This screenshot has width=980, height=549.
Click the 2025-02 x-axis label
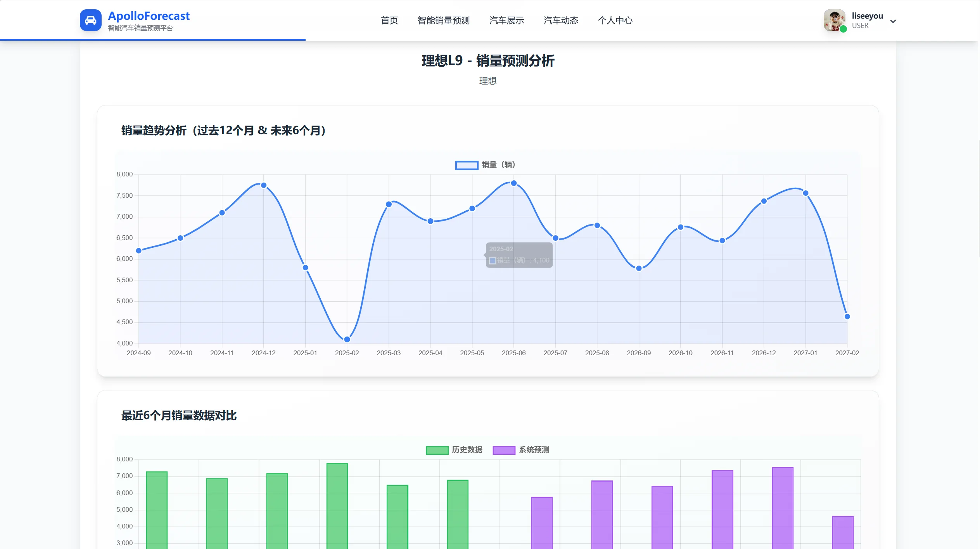(347, 353)
